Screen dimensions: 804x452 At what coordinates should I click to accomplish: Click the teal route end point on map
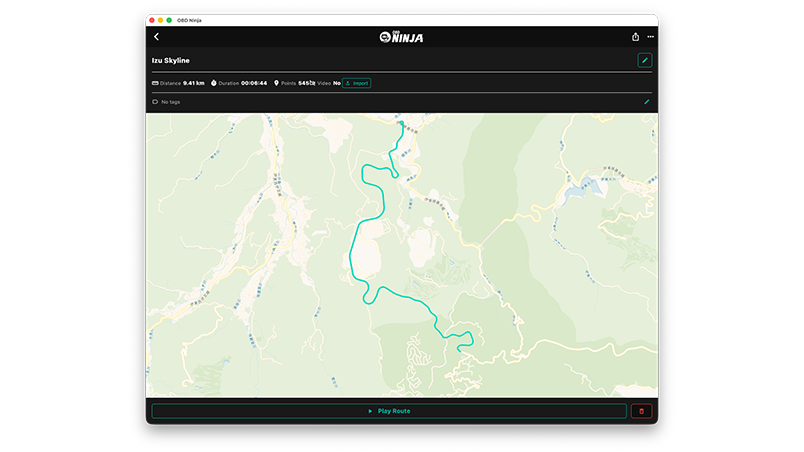tap(458, 350)
